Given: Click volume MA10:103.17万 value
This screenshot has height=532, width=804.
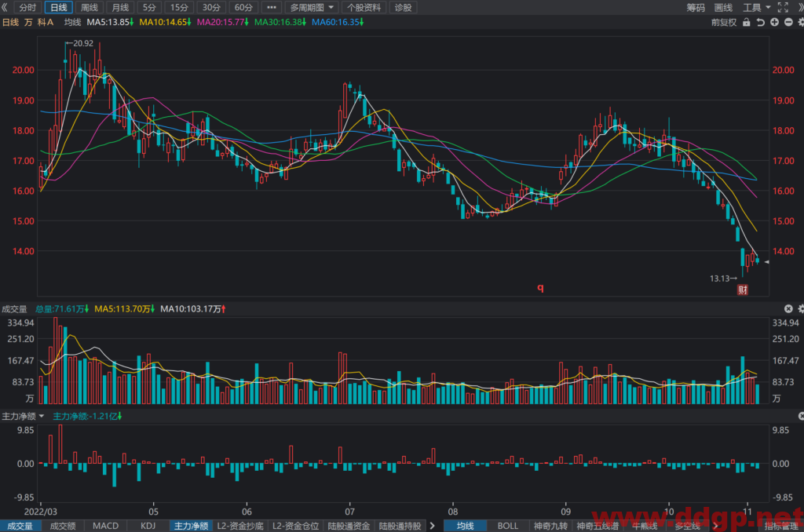Looking at the screenshot, I should click(x=193, y=309).
